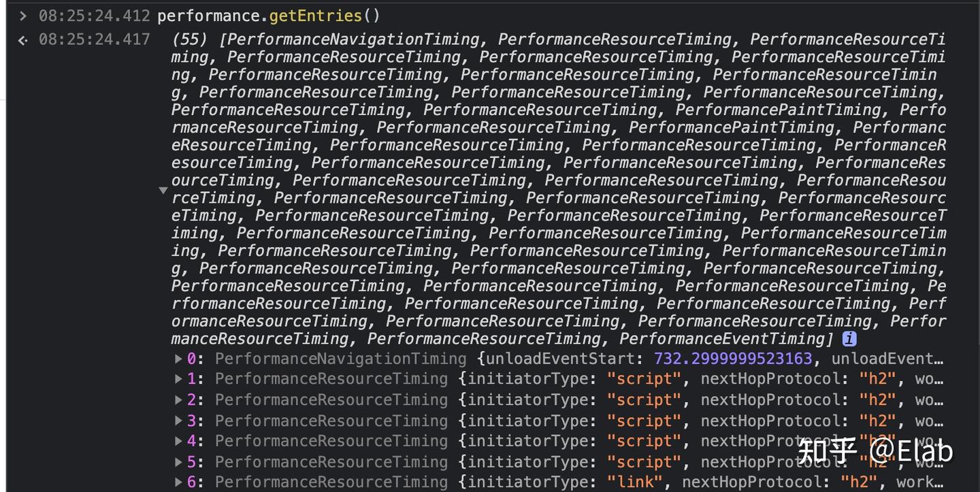Expand entry 1 PerformanceResourceTiming object
Viewport: 980px width, 492px height.
pos(178,379)
